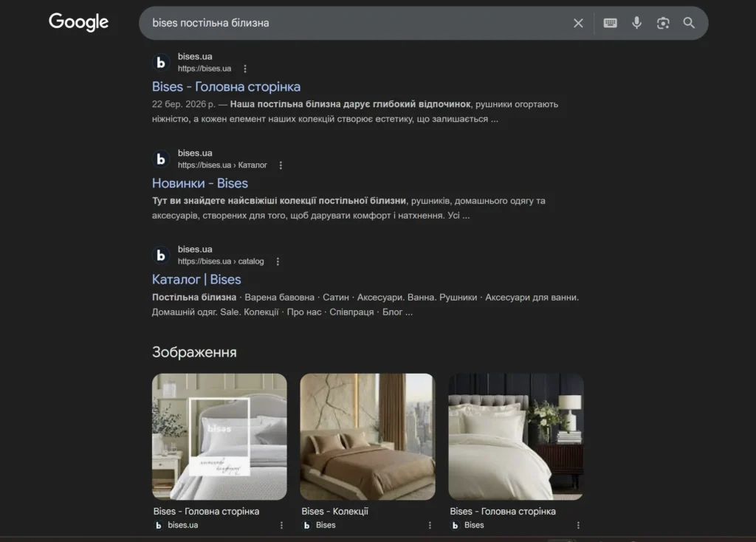Open three-dot menu for Каталог result

pyautogui.click(x=278, y=261)
